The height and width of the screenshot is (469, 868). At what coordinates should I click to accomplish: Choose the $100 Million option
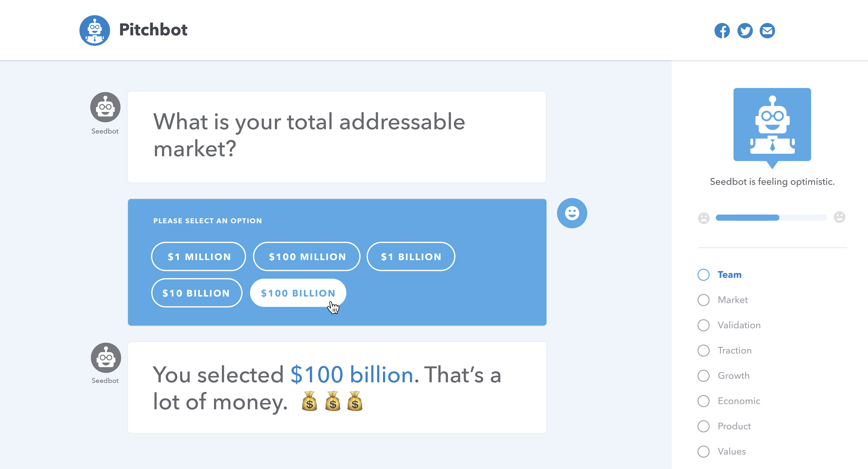[307, 257]
